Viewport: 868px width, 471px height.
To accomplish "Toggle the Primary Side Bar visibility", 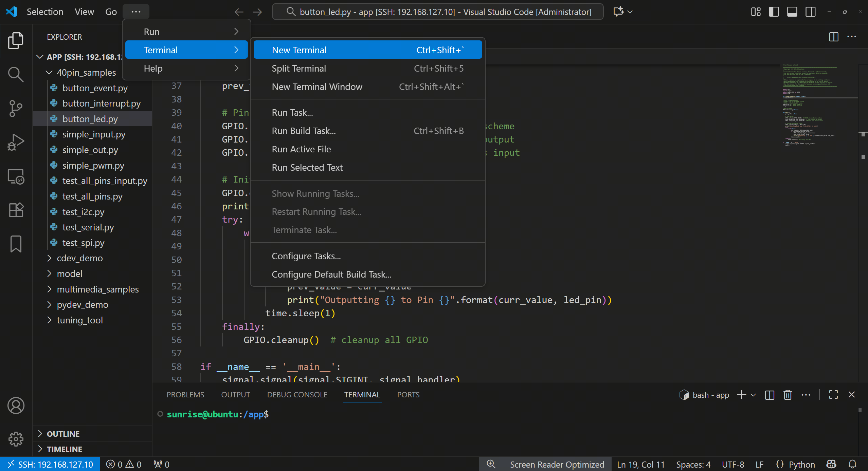I will coord(774,12).
